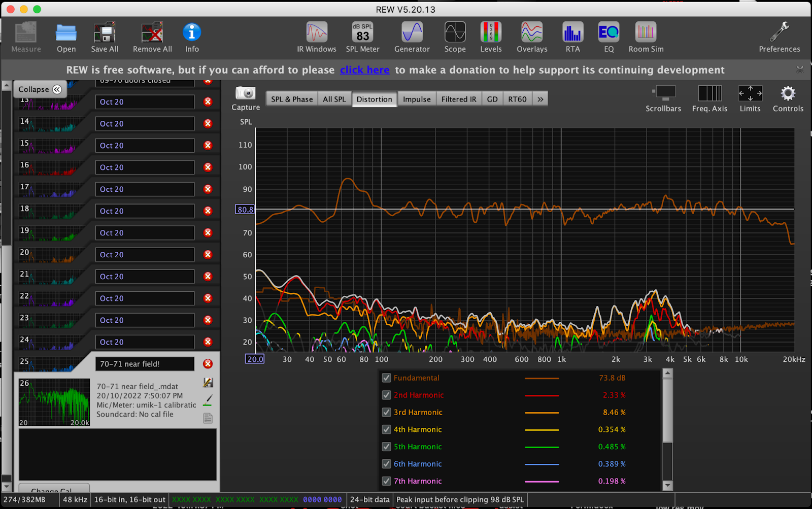The height and width of the screenshot is (509, 812).
Task: Collapse the measurements panel
Action: pyautogui.click(x=40, y=89)
